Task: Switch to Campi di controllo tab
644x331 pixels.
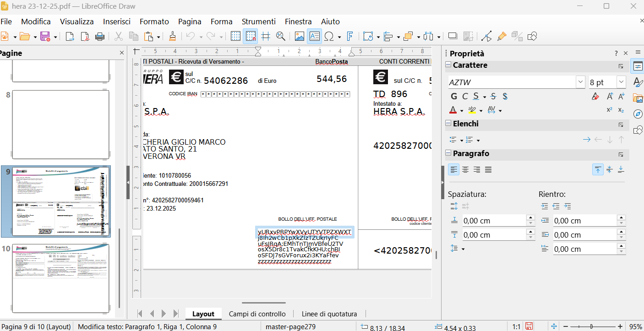Action: pos(257,314)
